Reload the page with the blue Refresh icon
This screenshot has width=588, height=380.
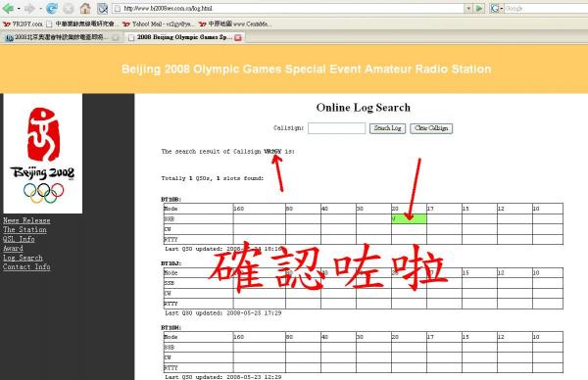pos(51,8)
